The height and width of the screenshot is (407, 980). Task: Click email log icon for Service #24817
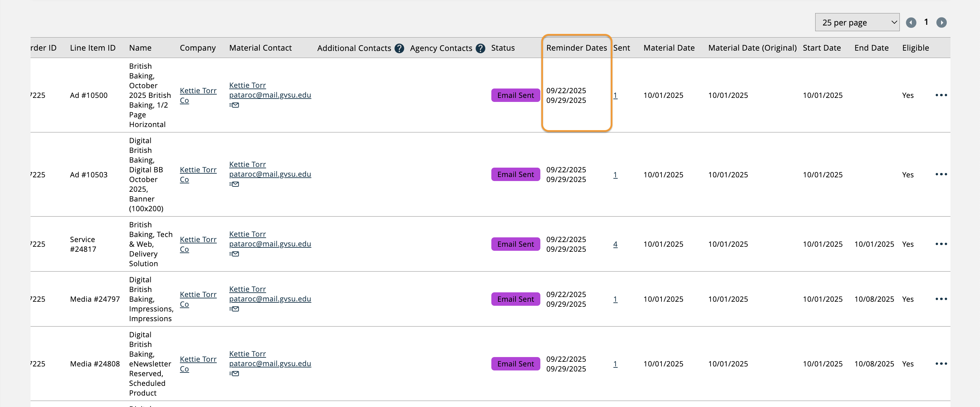point(234,254)
